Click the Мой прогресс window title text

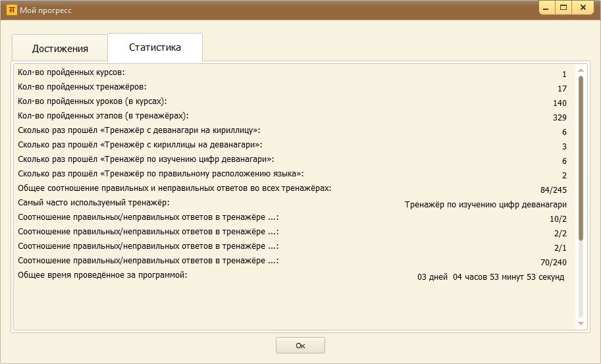click(47, 11)
